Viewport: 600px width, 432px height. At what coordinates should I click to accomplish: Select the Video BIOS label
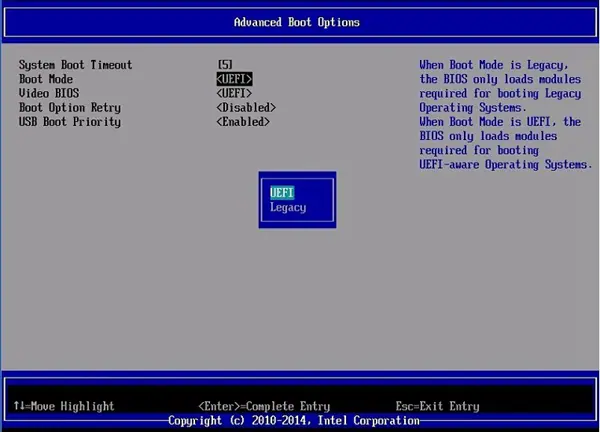[49, 93]
